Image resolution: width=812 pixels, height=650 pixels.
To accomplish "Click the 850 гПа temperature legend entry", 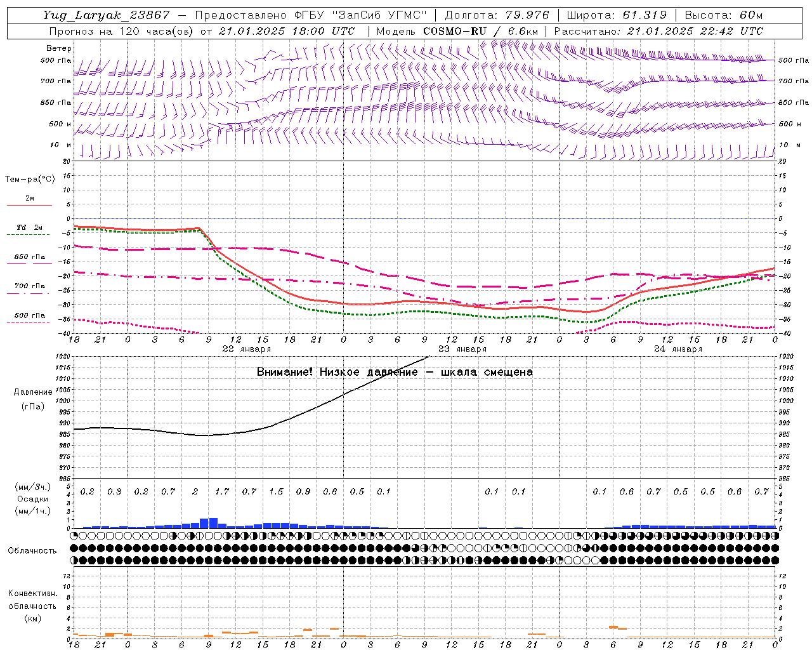I will click(x=30, y=257).
